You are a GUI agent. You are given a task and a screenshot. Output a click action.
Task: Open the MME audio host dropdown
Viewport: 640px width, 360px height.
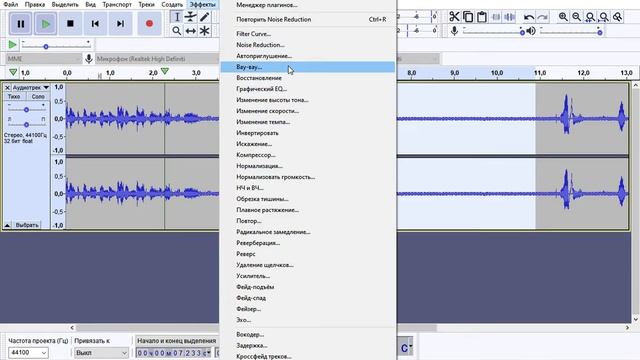[x=44, y=59]
